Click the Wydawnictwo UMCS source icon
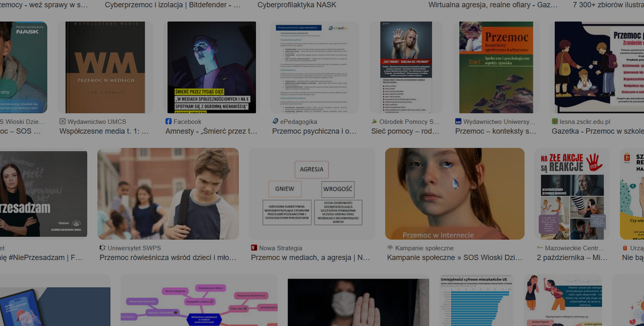 pyautogui.click(x=63, y=121)
